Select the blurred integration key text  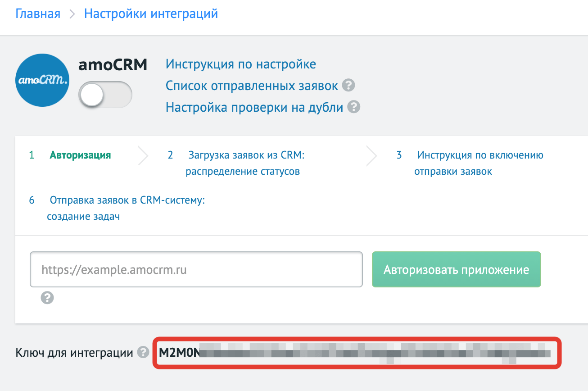tap(355, 353)
